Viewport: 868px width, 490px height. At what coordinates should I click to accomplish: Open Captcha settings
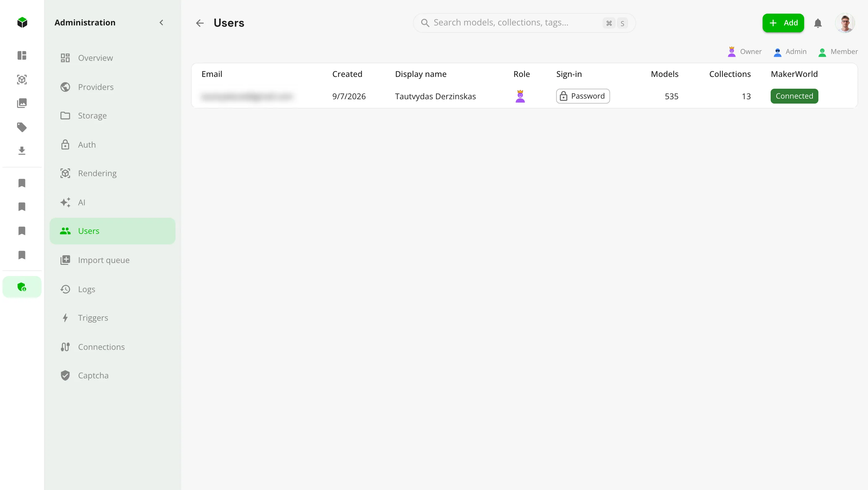pos(113,376)
